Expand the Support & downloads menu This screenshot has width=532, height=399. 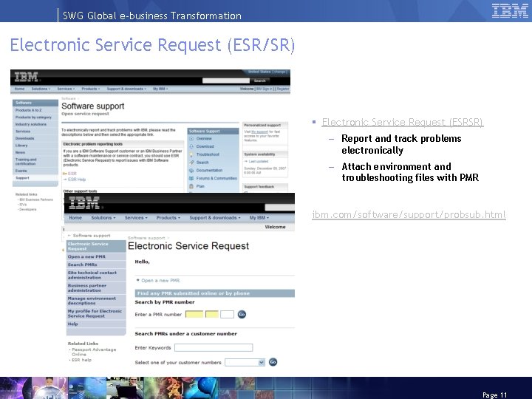[215, 218]
